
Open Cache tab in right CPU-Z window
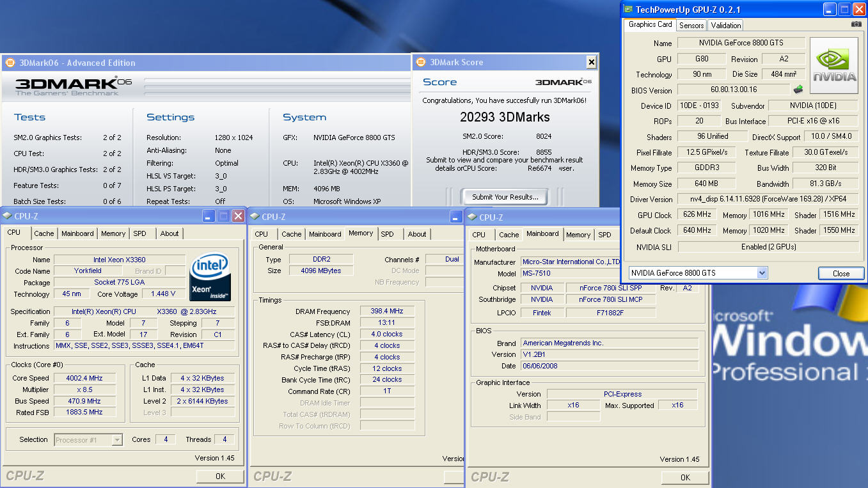509,235
